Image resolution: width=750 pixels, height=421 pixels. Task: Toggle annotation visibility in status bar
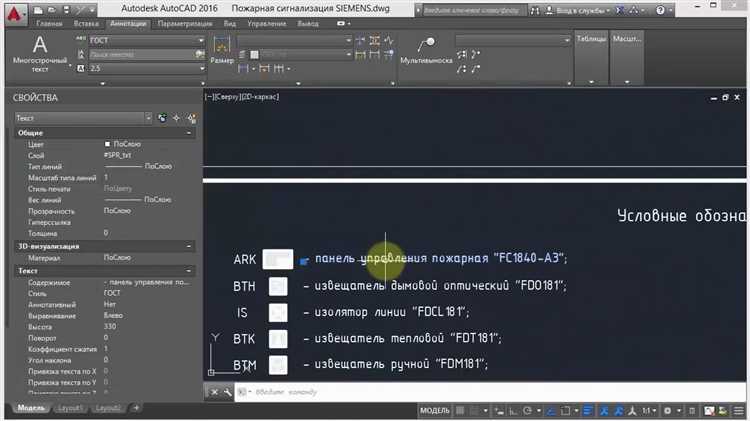(x=605, y=411)
